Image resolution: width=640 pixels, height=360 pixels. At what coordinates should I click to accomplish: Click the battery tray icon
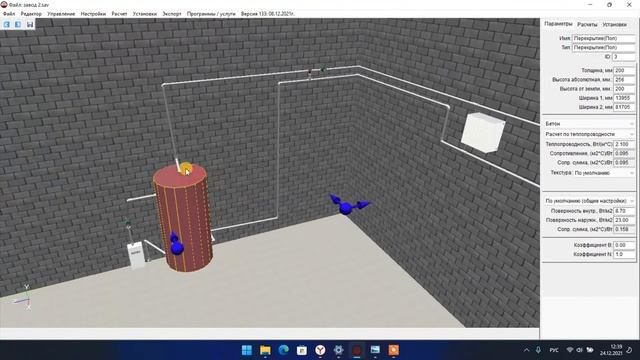590,350
